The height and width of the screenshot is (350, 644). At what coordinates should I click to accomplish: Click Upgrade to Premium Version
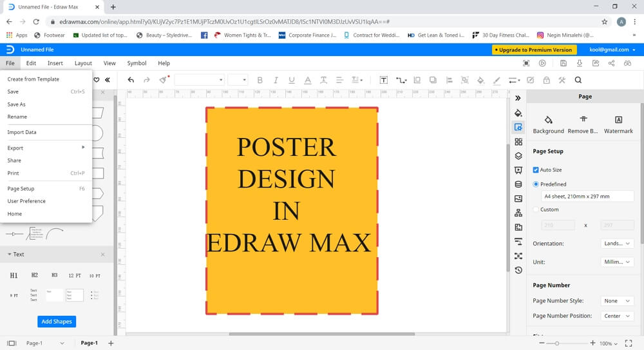click(x=534, y=50)
